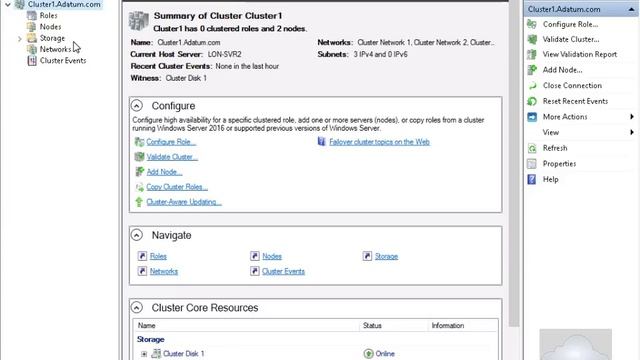This screenshot has height=360, width=640.
Task: Click the Reset Recent Events icon
Action: [x=532, y=101]
